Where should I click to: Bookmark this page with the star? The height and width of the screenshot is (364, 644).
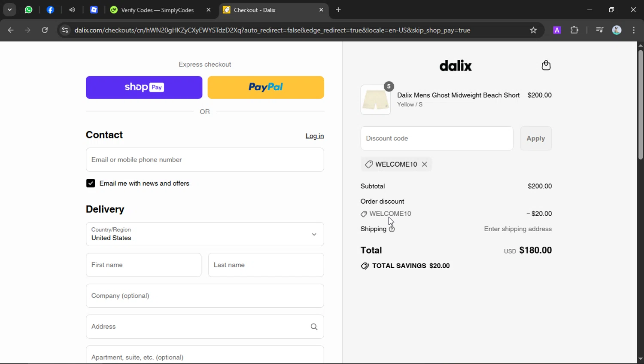pyautogui.click(x=533, y=30)
